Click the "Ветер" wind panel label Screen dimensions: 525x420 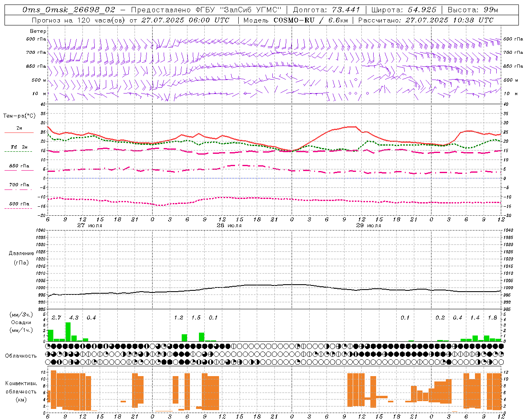tap(38, 31)
